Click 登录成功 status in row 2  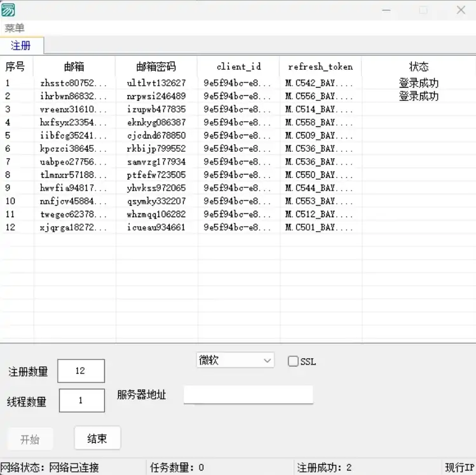tap(419, 96)
